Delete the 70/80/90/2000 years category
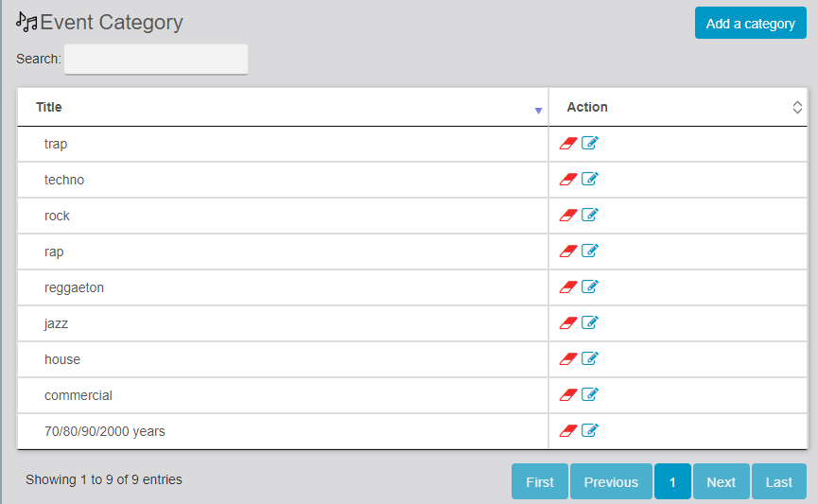Viewport: 818px width, 504px height. tap(567, 431)
